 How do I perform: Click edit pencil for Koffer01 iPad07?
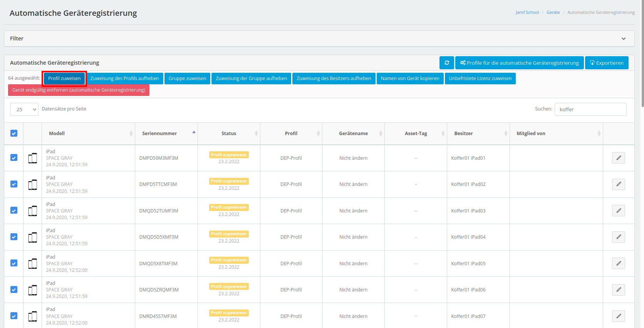coord(618,316)
